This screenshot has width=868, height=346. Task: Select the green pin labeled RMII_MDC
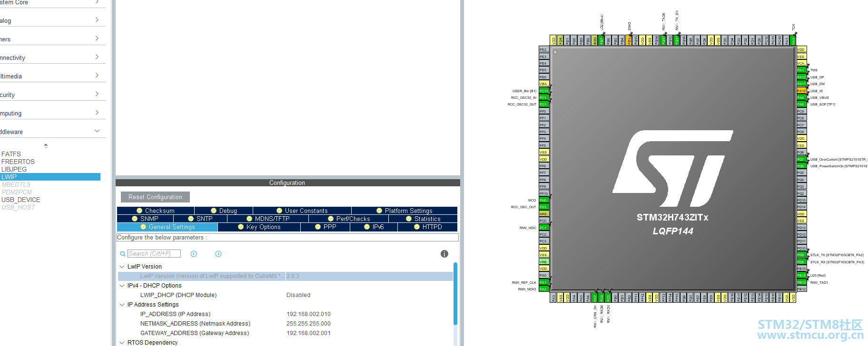click(x=544, y=228)
